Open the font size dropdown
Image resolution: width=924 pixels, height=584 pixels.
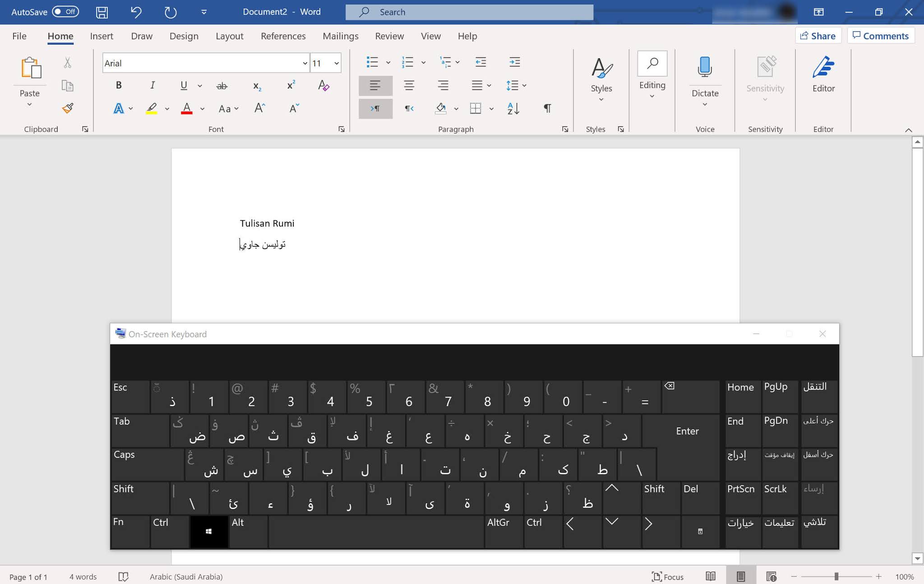point(337,63)
